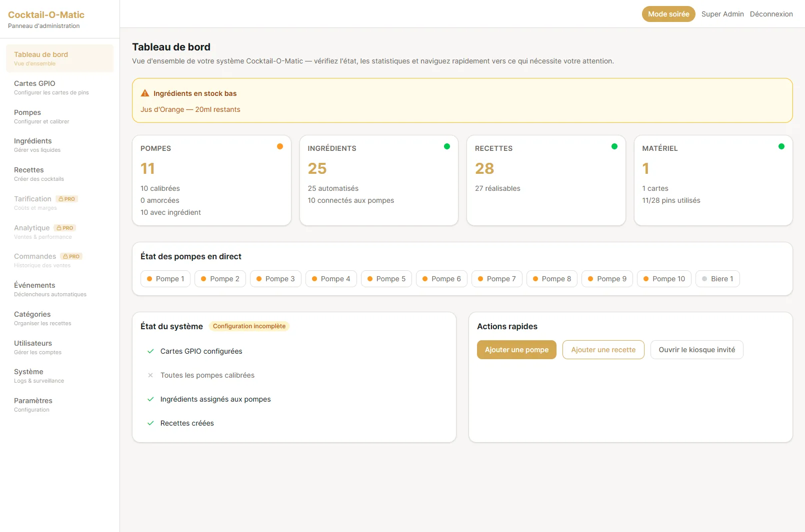Enable Mode soirée

(668, 14)
